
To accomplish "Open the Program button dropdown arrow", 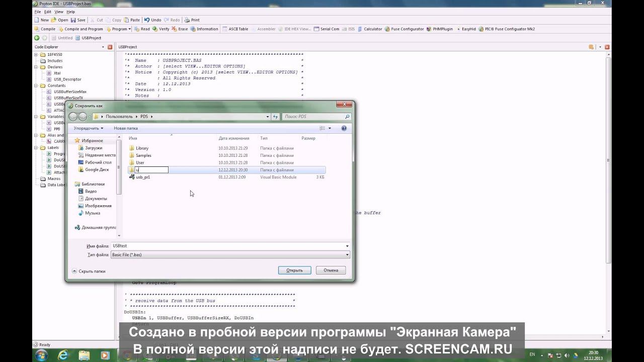I will (130, 29).
